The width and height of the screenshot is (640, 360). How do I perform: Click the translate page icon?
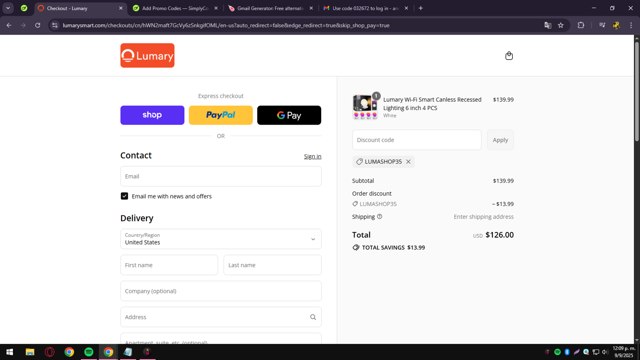[x=548, y=25]
